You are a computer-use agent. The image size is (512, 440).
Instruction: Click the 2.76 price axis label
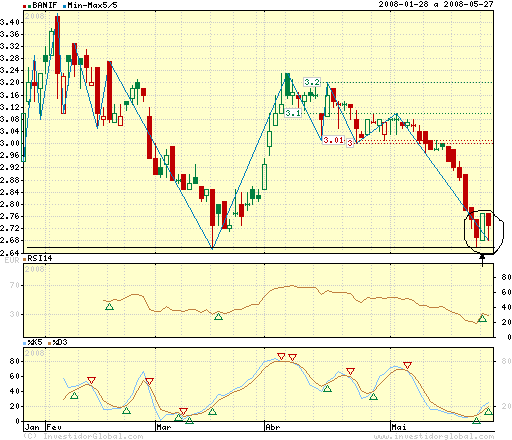[9, 216]
